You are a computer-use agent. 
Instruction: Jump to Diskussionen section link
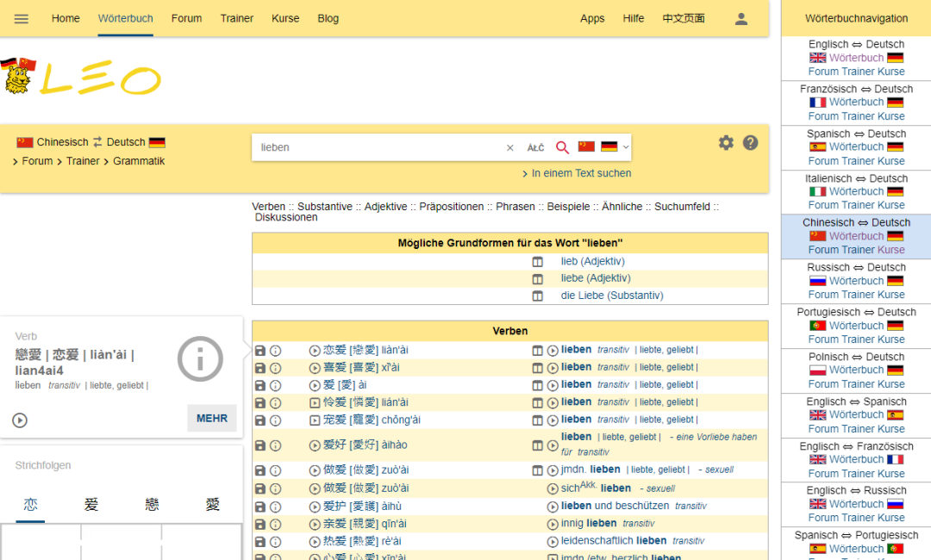click(x=286, y=217)
